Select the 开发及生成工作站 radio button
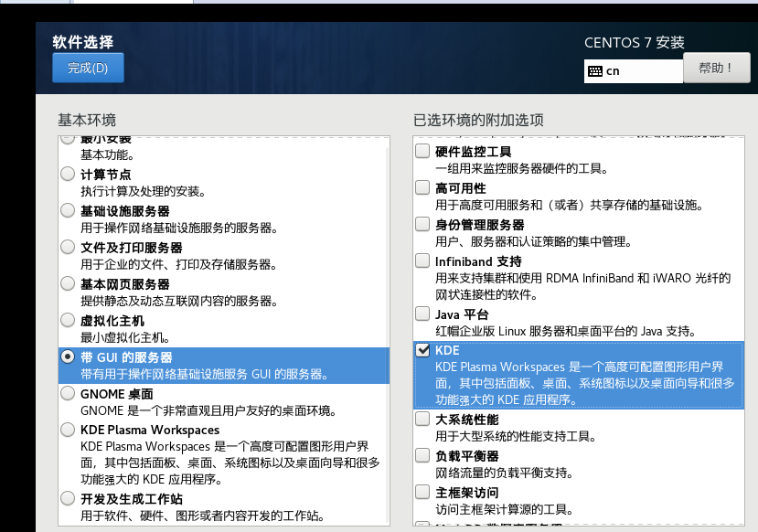 coord(68,498)
